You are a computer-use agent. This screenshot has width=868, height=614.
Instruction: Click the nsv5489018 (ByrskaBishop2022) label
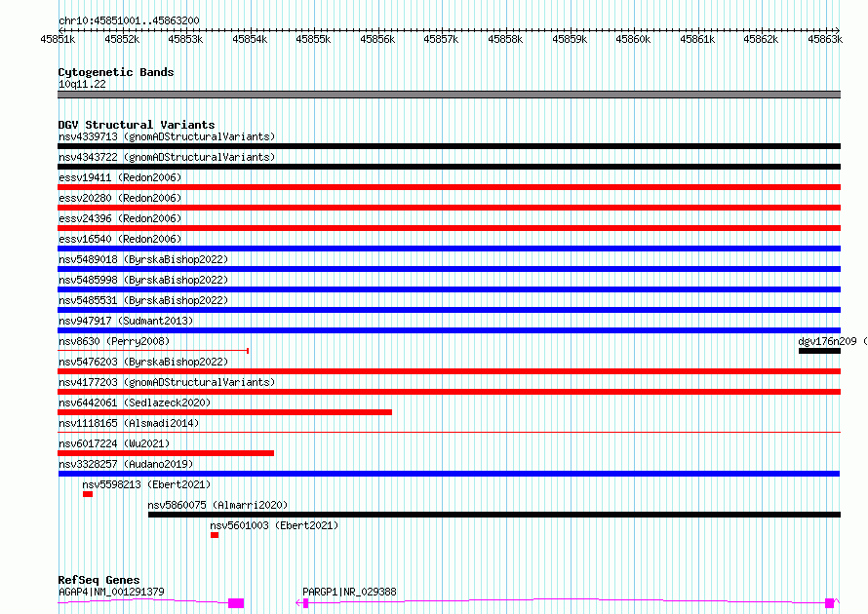pyautogui.click(x=143, y=259)
